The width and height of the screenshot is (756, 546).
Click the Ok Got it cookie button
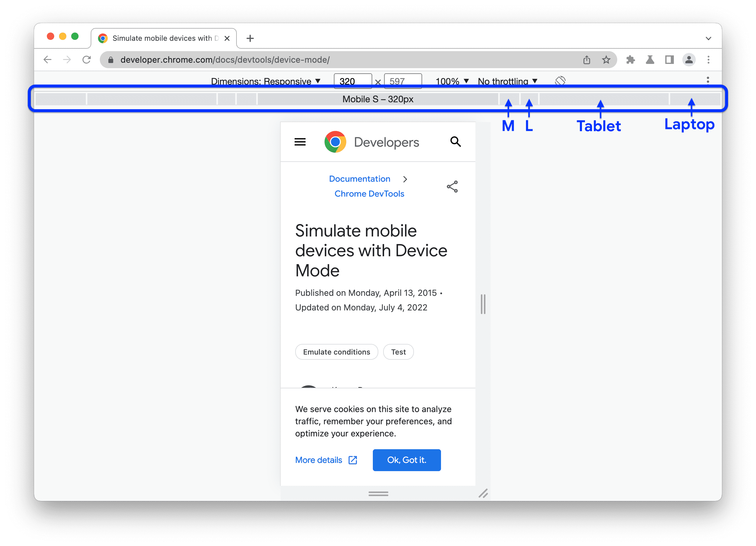(407, 460)
